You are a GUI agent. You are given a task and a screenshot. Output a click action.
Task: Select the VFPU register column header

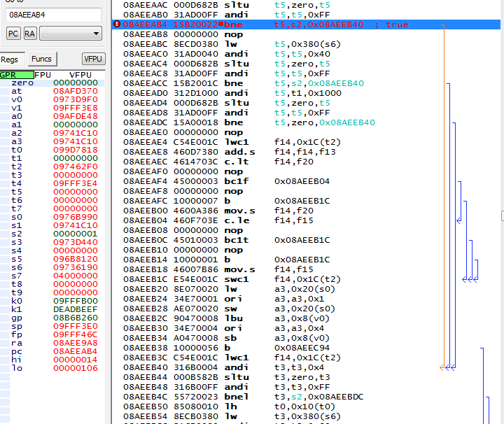coord(80,74)
